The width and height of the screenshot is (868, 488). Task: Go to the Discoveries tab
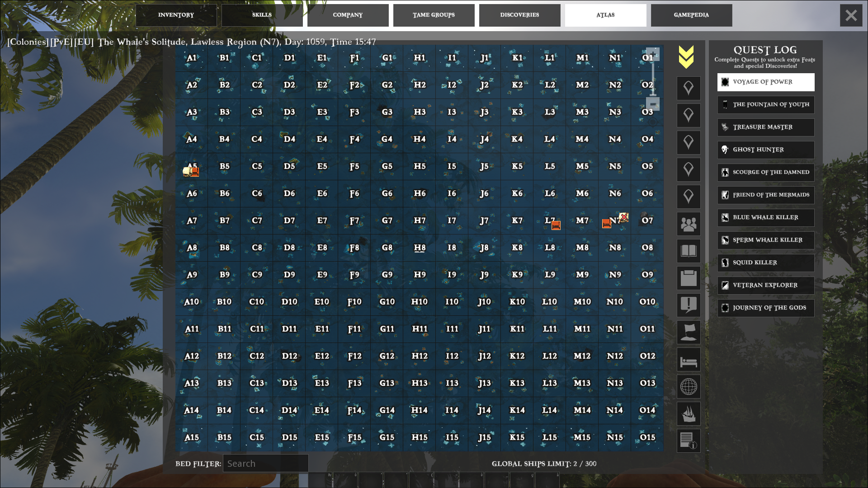520,15
